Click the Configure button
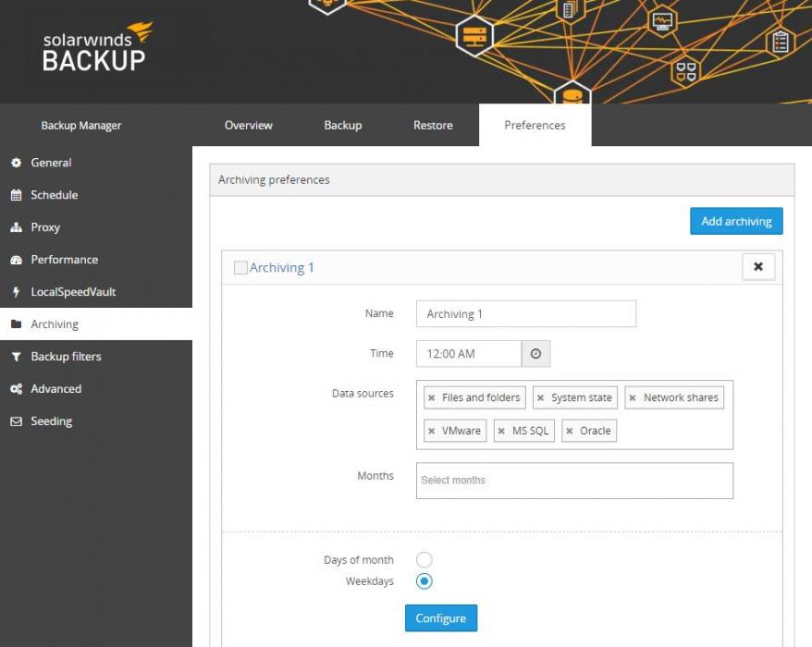Screen dimensions: 812x647 point(441,618)
